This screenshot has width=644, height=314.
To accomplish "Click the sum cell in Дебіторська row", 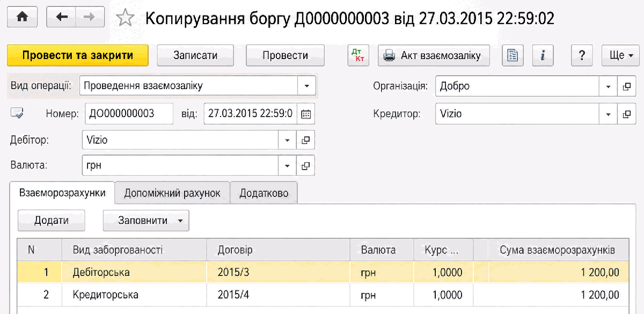I will point(557,272).
